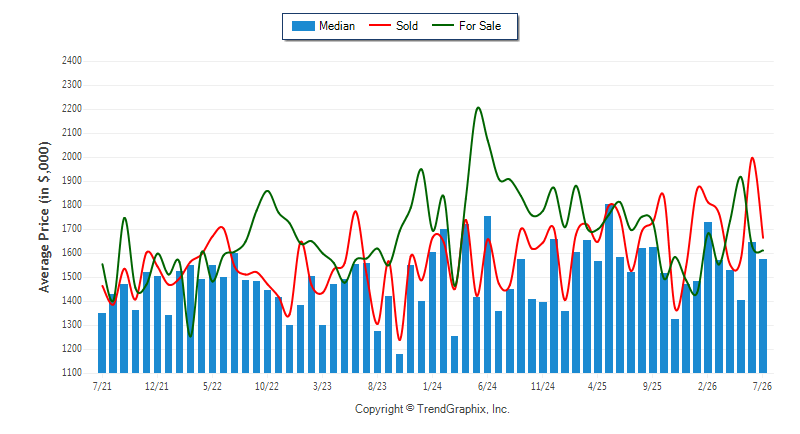Select the 12/21 x-axis label
This screenshot has height=434, width=800.
[157, 386]
